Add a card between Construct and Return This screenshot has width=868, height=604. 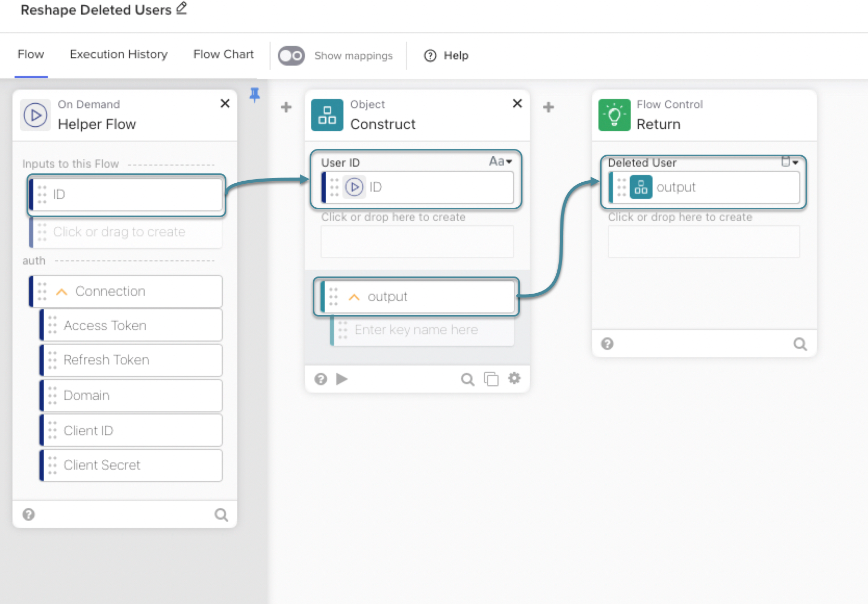pos(548,107)
